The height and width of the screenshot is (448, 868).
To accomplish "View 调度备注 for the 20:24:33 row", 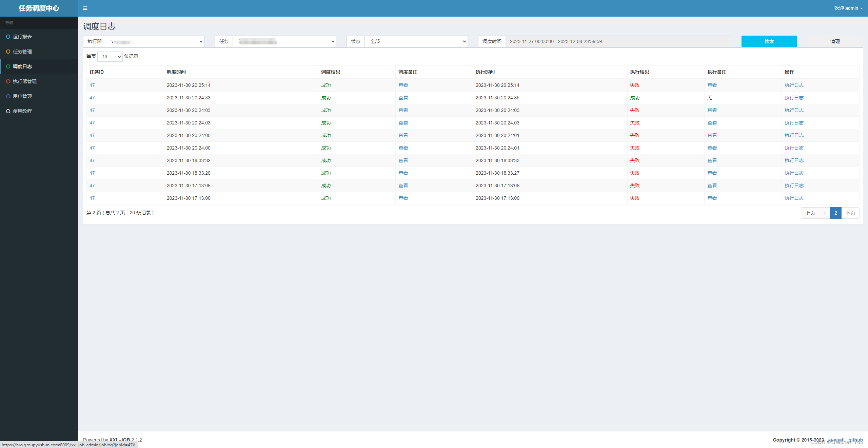I will 403,98.
